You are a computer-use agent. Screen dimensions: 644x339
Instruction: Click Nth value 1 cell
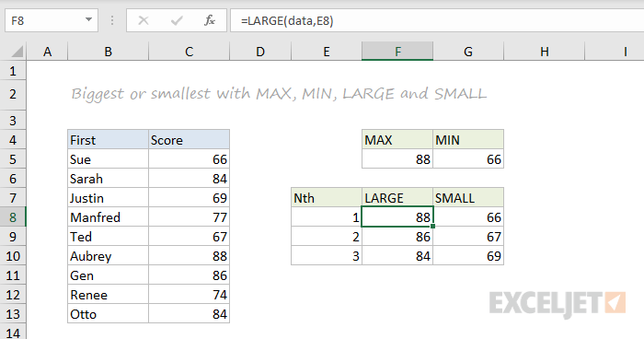click(327, 217)
